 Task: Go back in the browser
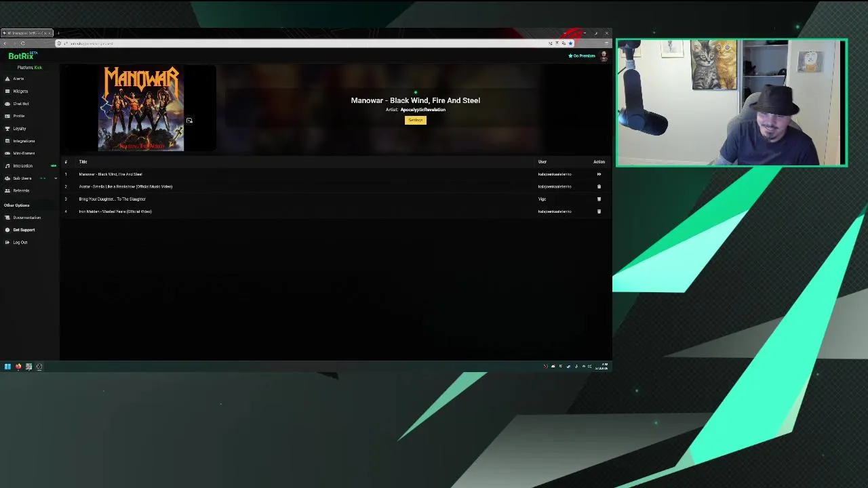[x=5, y=43]
